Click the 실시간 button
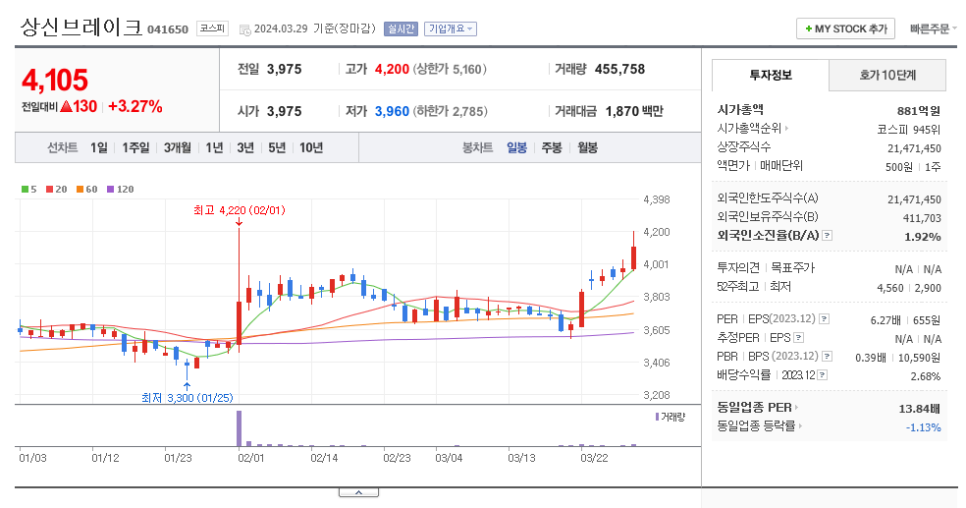966x508 pixels. [x=400, y=29]
